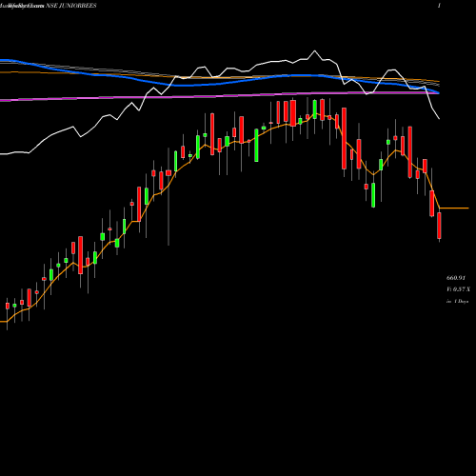Click the Days interval label
The width and height of the screenshot is (476, 476).
click(457, 301)
